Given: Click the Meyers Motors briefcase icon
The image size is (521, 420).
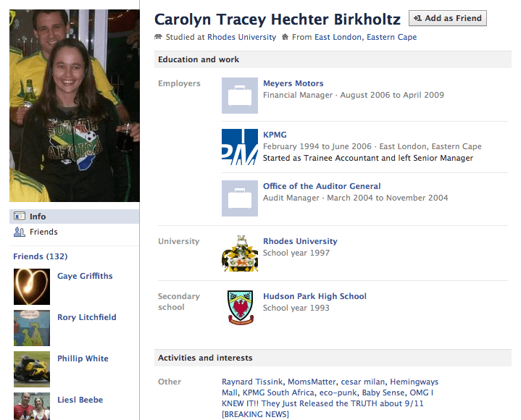Looking at the screenshot, I should coord(240,96).
